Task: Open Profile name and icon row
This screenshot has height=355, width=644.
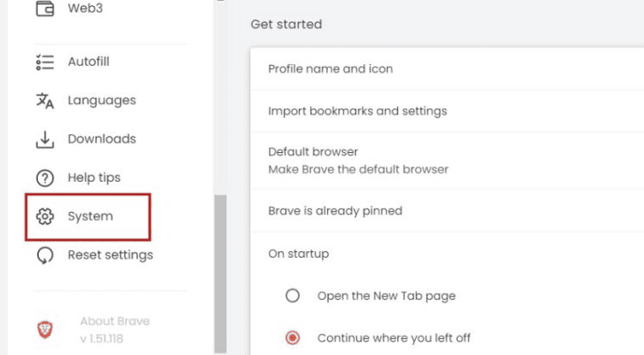Action: tap(447, 68)
